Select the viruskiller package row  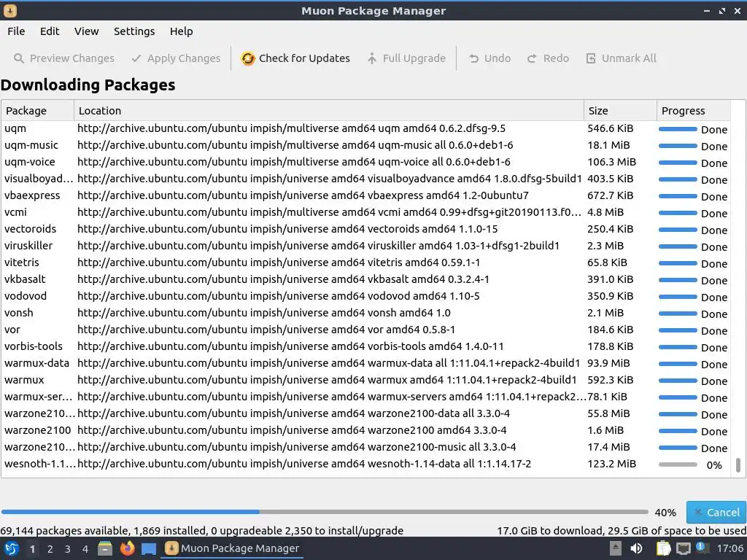tap(365, 246)
